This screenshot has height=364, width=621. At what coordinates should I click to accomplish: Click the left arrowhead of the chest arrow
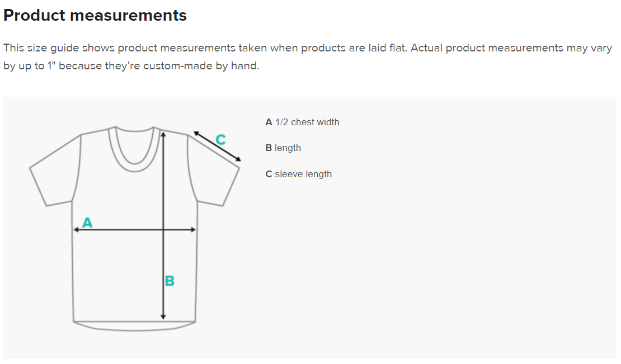(x=76, y=230)
